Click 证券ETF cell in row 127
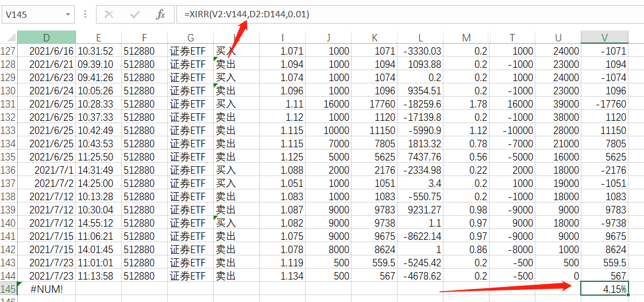This screenshot has height=302, width=644. tap(191, 51)
